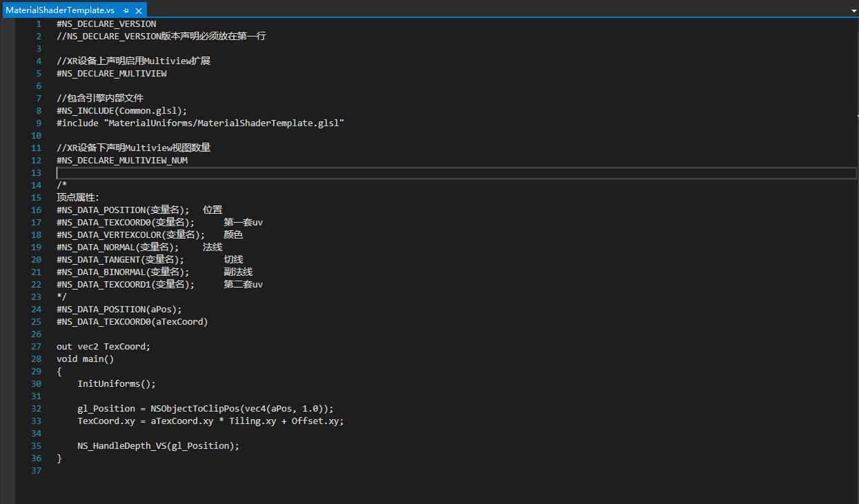
Task: Click line number 36 at closing brace
Action: coord(36,458)
